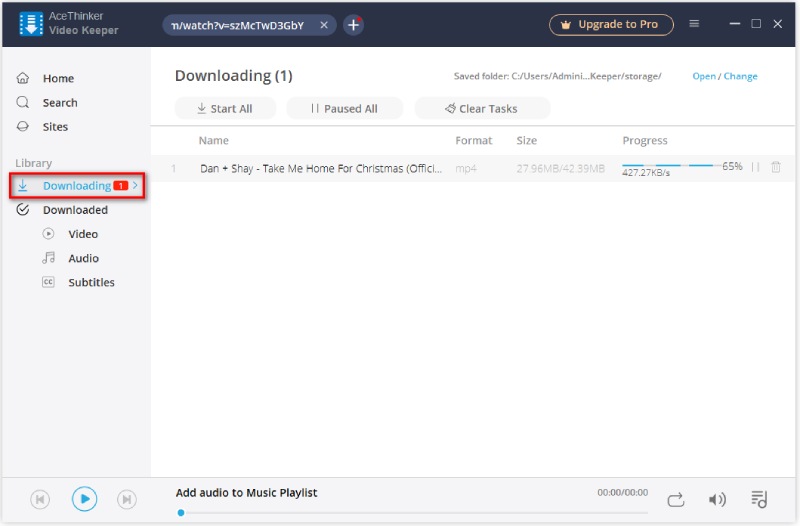Skip to the previous track
Screen dimensions: 800x526
40,499
